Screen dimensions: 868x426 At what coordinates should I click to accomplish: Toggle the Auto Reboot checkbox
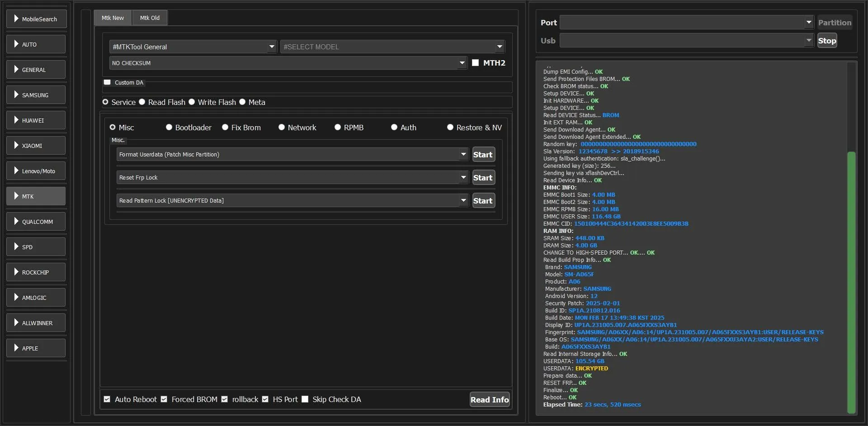(x=107, y=399)
